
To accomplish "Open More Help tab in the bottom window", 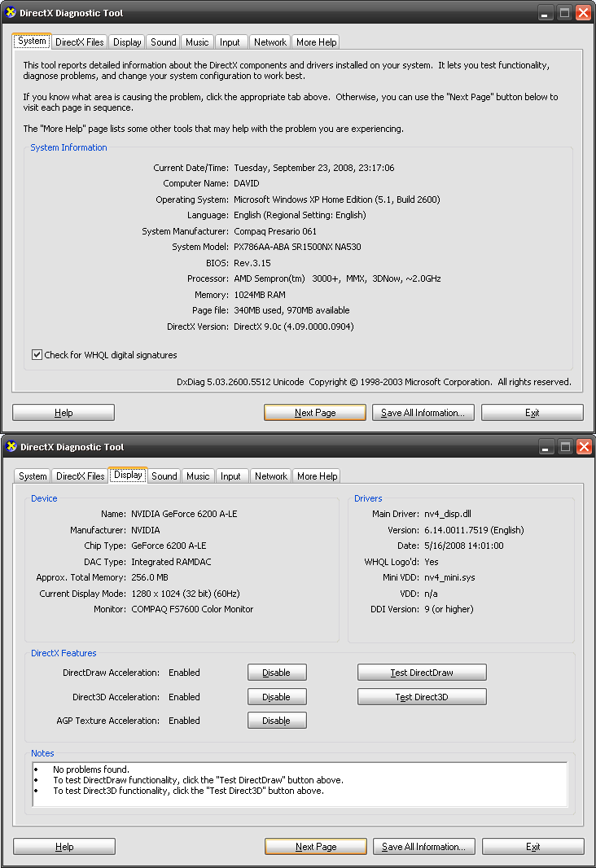I will pos(317,476).
